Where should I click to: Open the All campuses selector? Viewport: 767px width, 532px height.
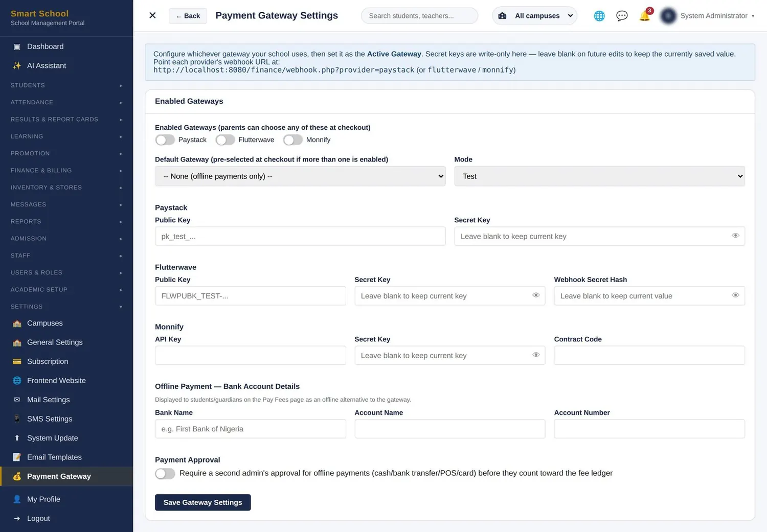click(534, 16)
